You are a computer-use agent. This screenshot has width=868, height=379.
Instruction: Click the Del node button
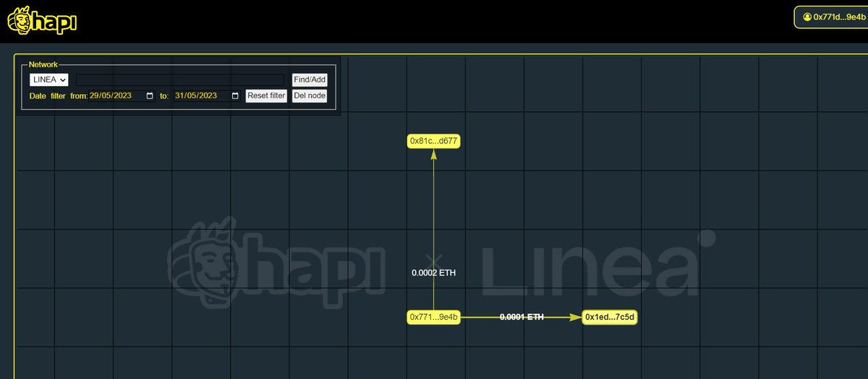[x=310, y=95]
